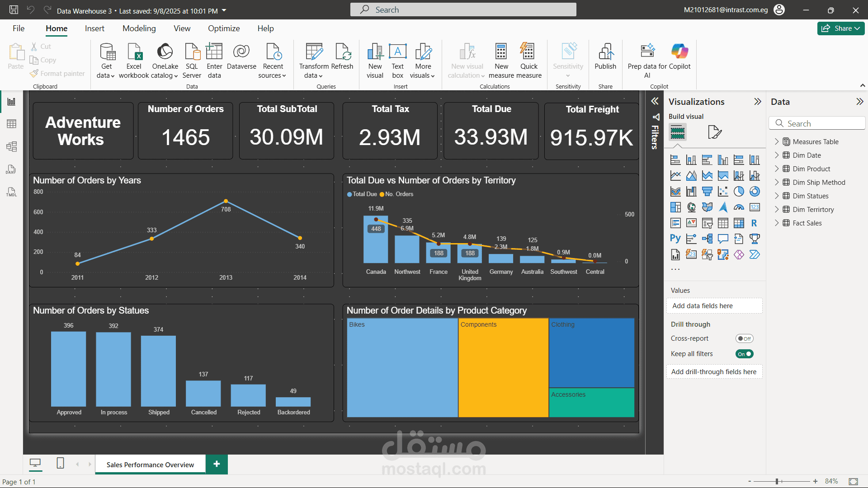Click zoom in plus button
The height and width of the screenshot is (488, 868).
[x=815, y=481]
